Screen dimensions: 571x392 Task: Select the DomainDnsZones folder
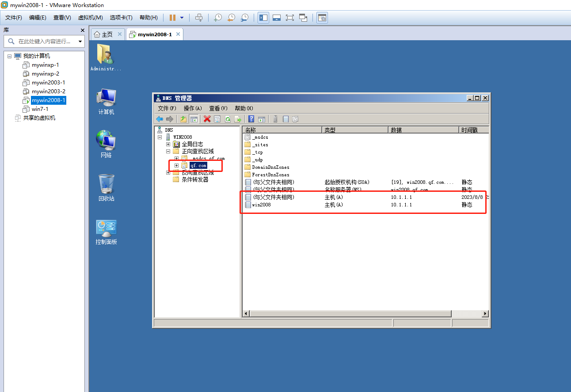pos(270,167)
